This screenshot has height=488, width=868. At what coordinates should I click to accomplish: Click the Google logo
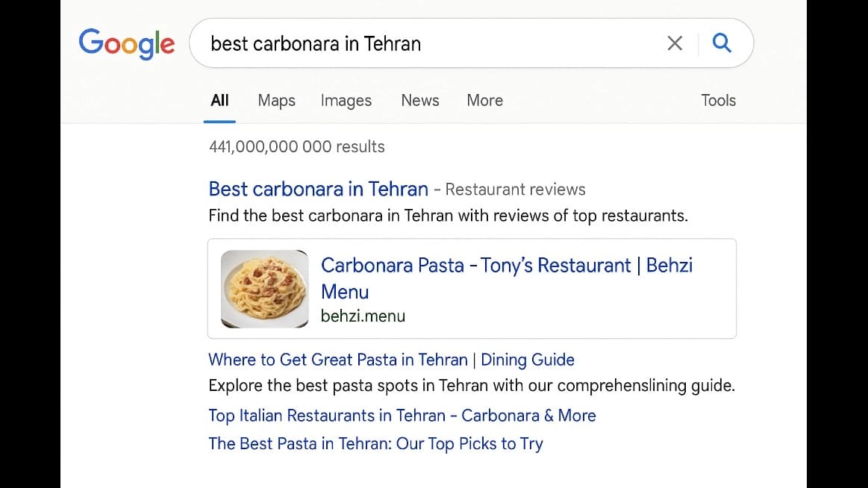click(x=127, y=43)
